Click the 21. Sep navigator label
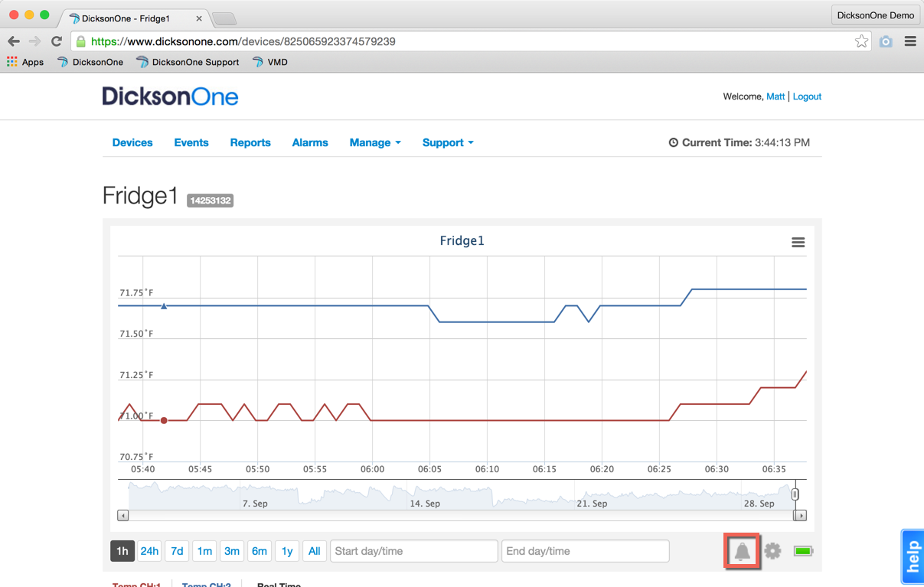This screenshot has width=924, height=587. point(592,504)
